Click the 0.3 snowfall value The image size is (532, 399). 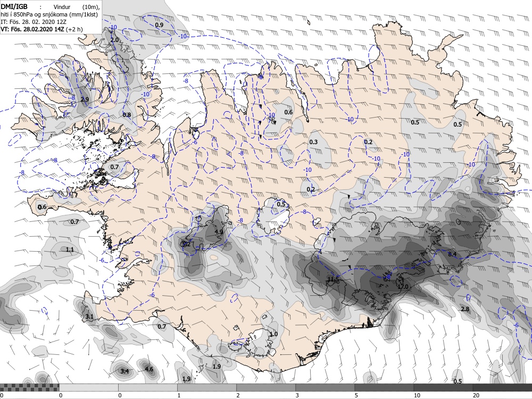coord(313,142)
